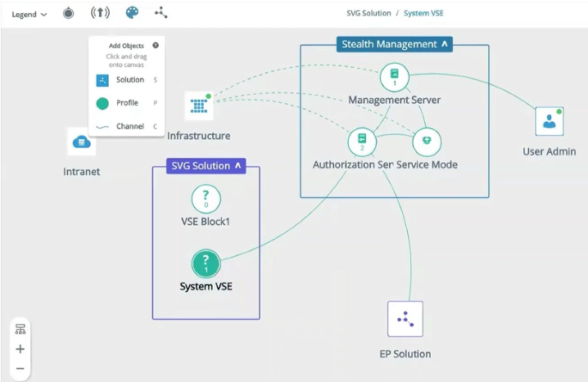
Task: Click the hierarchy layout icon
Action: pyautogui.click(x=20, y=329)
